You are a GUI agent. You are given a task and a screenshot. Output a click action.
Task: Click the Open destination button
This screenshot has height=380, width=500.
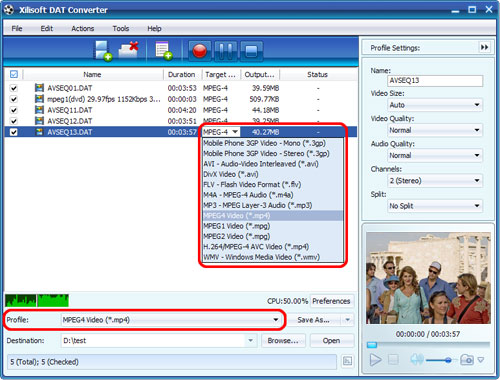click(331, 340)
